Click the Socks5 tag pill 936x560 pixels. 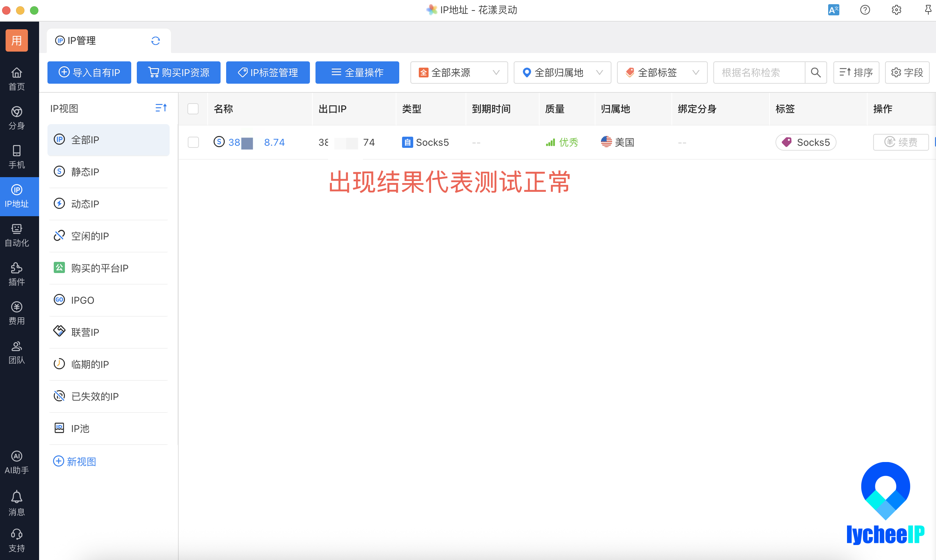point(806,142)
